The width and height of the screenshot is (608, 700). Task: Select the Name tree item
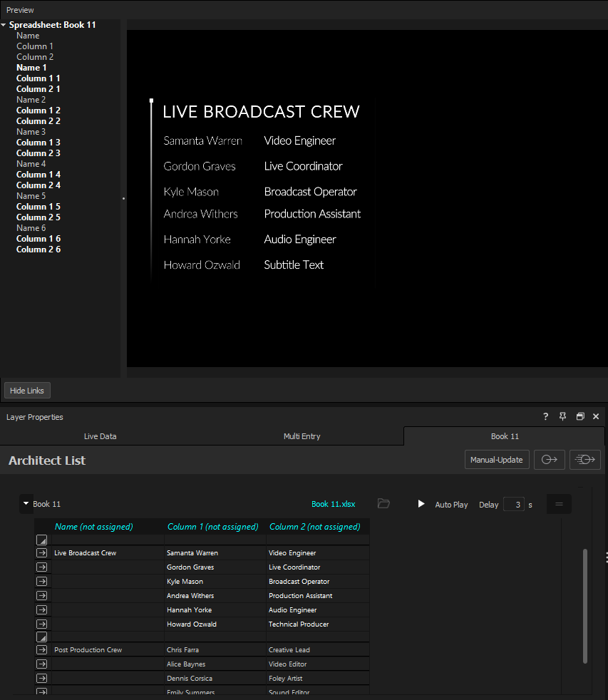[28, 36]
